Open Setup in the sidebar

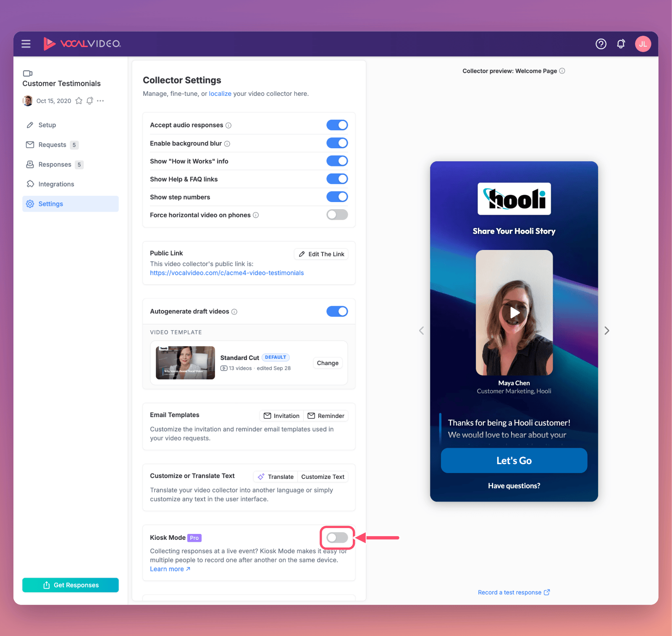(x=71, y=125)
